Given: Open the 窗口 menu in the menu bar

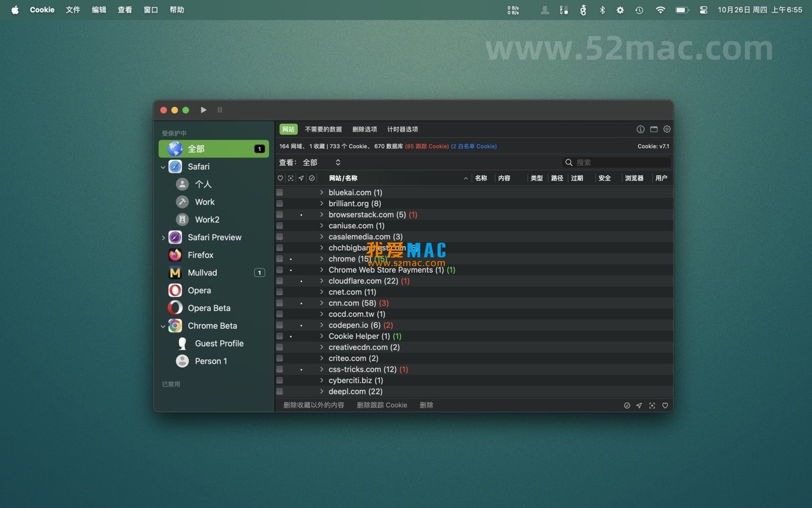Looking at the screenshot, I should pyautogui.click(x=151, y=10).
